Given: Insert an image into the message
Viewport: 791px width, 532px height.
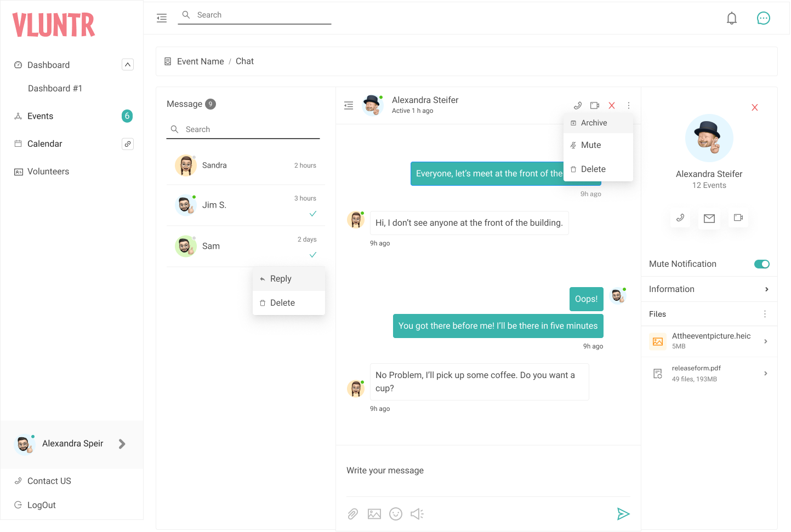Looking at the screenshot, I should [374, 514].
